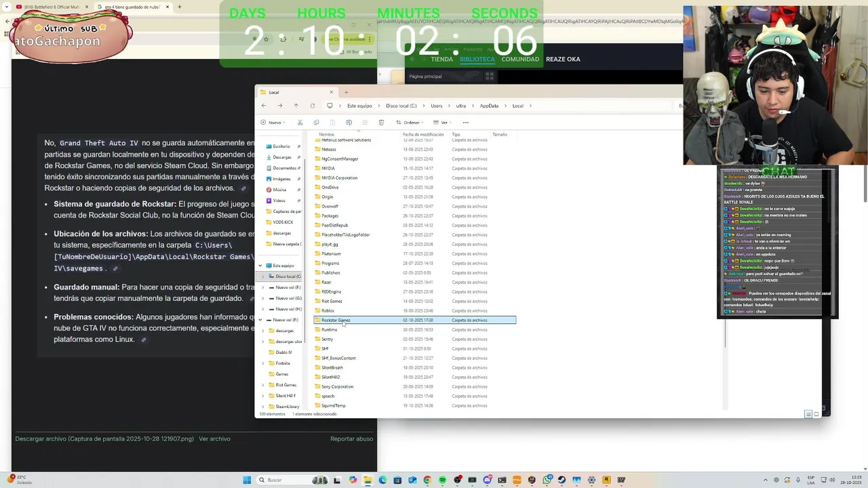Open Microsoft Edge from the taskbar
Viewport: 868px width, 488px height.
click(x=382, y=480)
